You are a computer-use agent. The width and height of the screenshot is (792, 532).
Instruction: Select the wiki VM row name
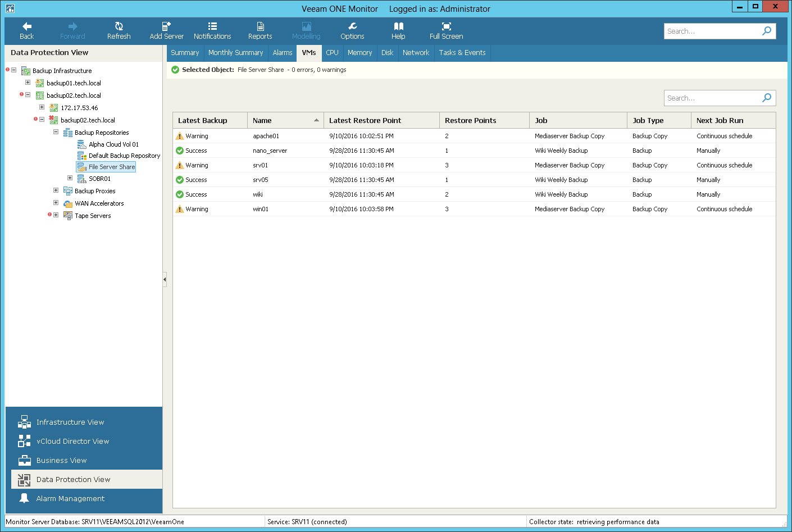(258, 194)
